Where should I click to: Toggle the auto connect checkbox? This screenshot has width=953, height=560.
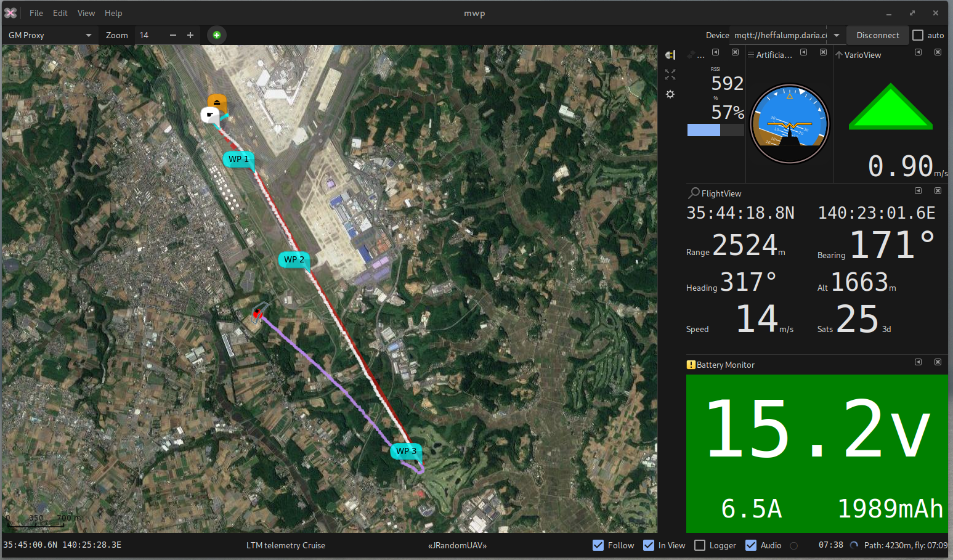click(918, 35)
